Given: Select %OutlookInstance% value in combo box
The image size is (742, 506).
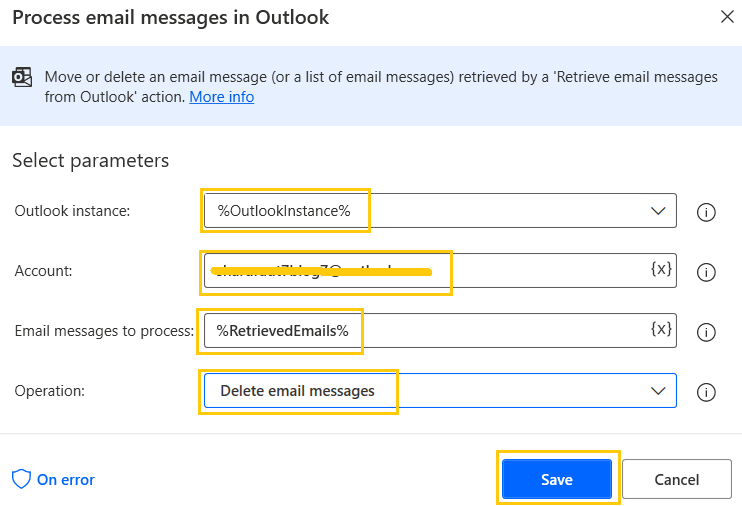Looking at the screenshot, I should pos(284,211).
